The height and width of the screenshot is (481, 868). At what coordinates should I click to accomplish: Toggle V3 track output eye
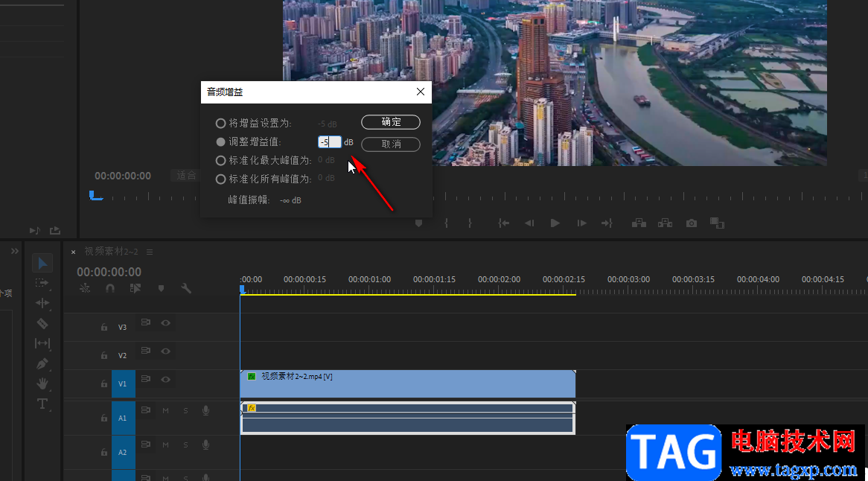165,322
